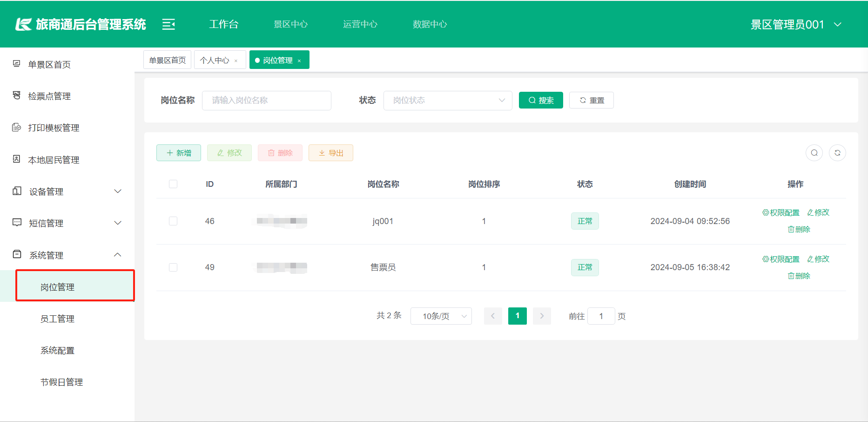Close the 个人中心 tab
Screen dimensions: 868x422
tap(236, 61)
